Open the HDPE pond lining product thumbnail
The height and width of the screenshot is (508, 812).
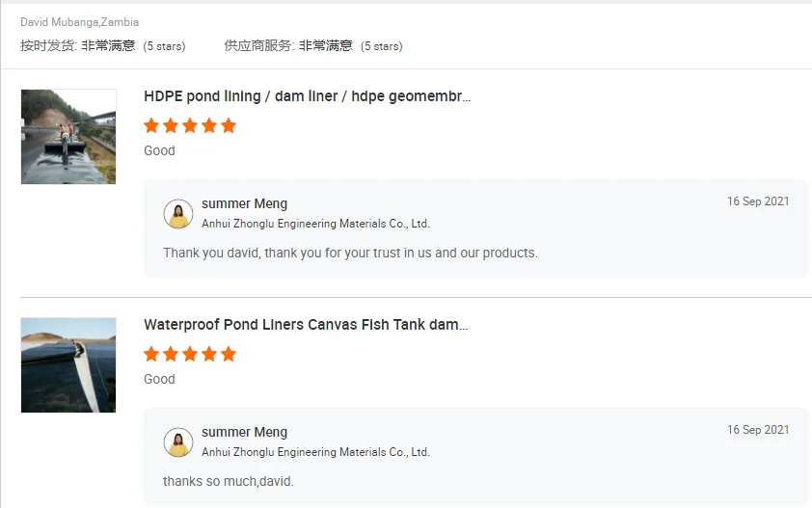(x=68, y=137)
